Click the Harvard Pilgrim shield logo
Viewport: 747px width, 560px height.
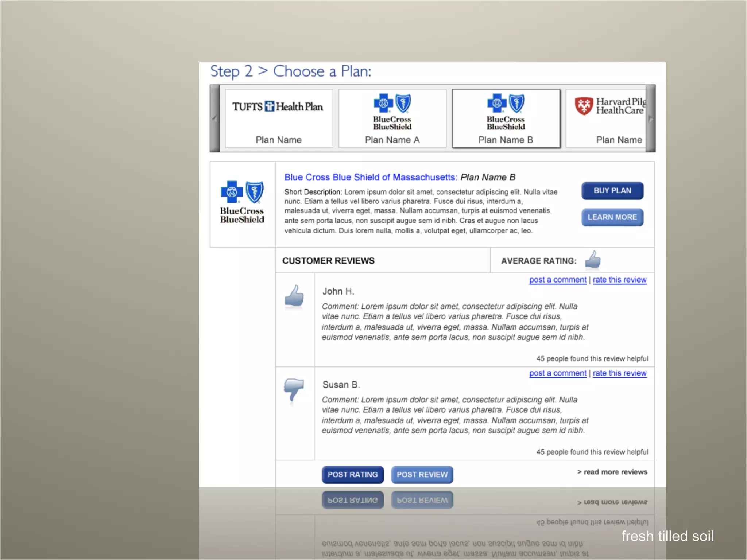[584, 106]
